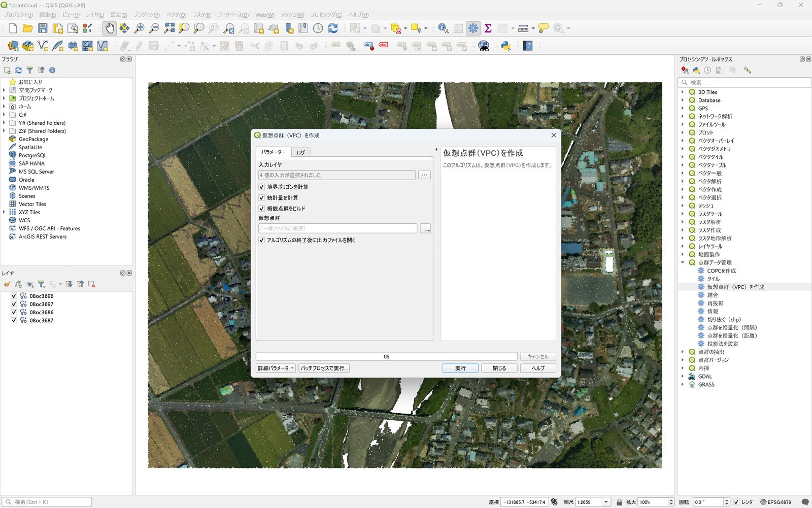Expand the 3D Tiles toolbox group

[x=683, y=92]
